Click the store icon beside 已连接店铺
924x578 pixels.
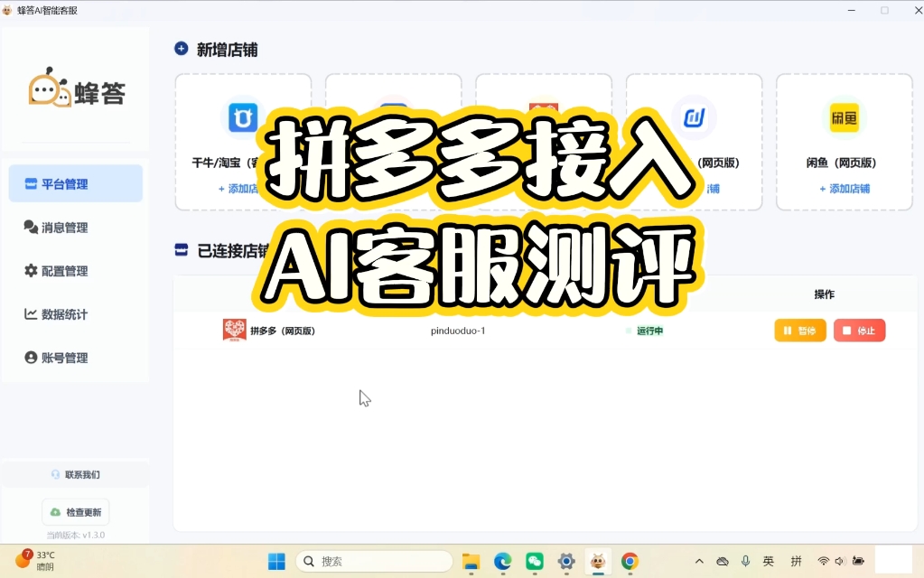[181, 250]
